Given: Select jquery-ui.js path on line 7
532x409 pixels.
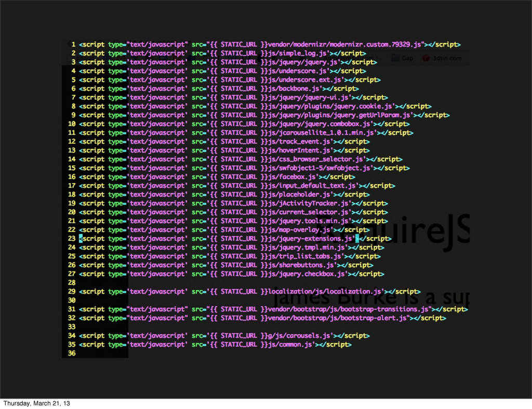Looking at the screenshot, I should tap(309, 97).
